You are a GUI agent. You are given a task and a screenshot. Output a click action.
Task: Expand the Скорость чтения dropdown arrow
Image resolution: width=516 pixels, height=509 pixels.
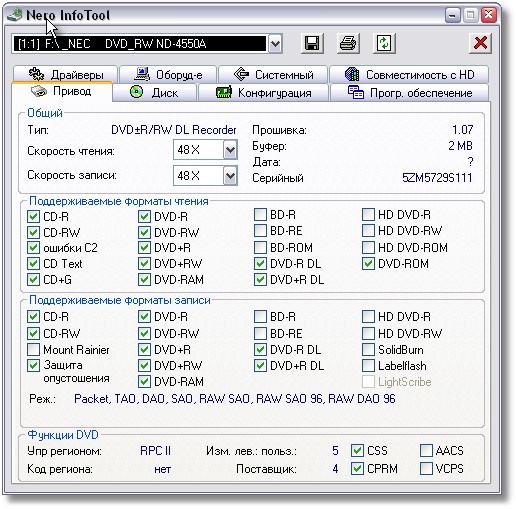tap(230, 150)
